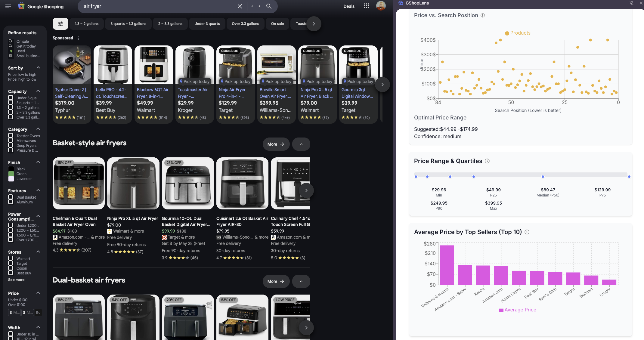Click More for Dual-basket air fryers
This screenshot has width=644, height=340.
point(276,281)
